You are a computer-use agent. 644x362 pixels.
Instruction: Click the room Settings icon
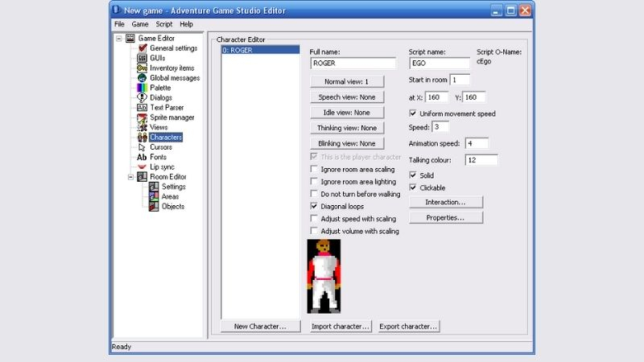(x=154, y=187)
